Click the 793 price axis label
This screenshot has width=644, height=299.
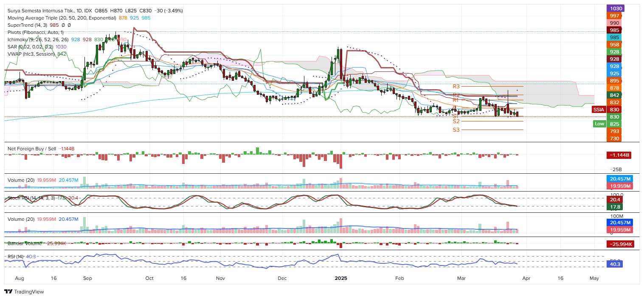[614, 131]
